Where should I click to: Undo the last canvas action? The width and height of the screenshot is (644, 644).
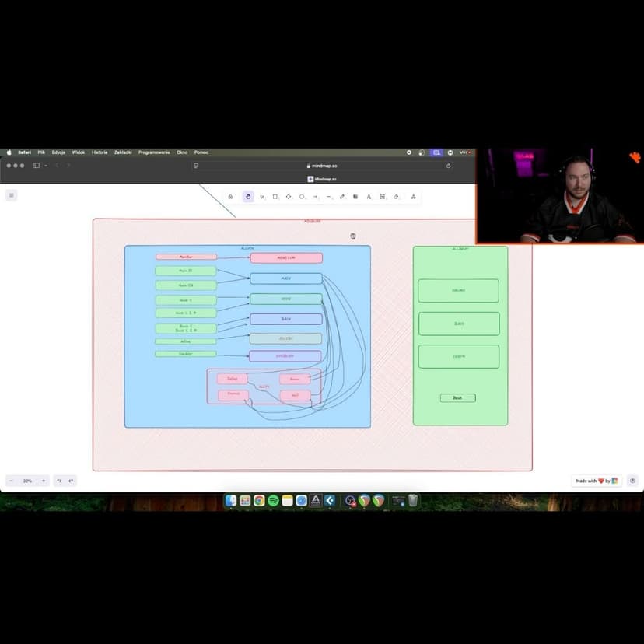click(59, 481)
